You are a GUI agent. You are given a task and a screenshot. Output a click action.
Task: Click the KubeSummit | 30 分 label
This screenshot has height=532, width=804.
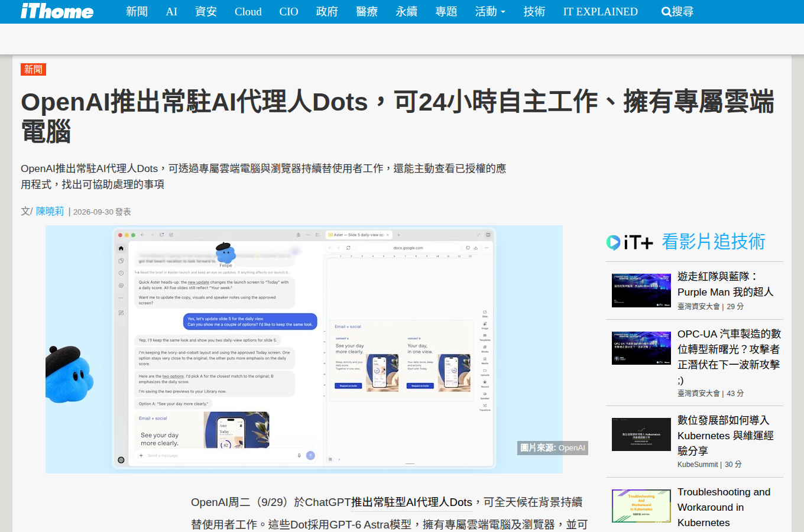709,465
